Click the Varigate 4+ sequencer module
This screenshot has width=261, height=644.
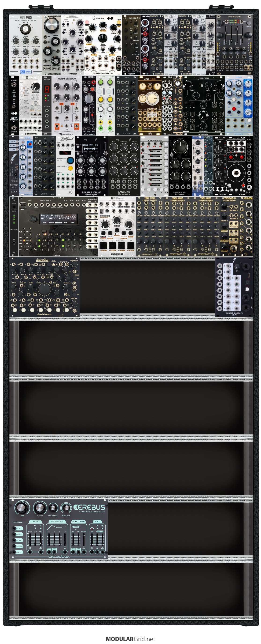coord(154,166)
